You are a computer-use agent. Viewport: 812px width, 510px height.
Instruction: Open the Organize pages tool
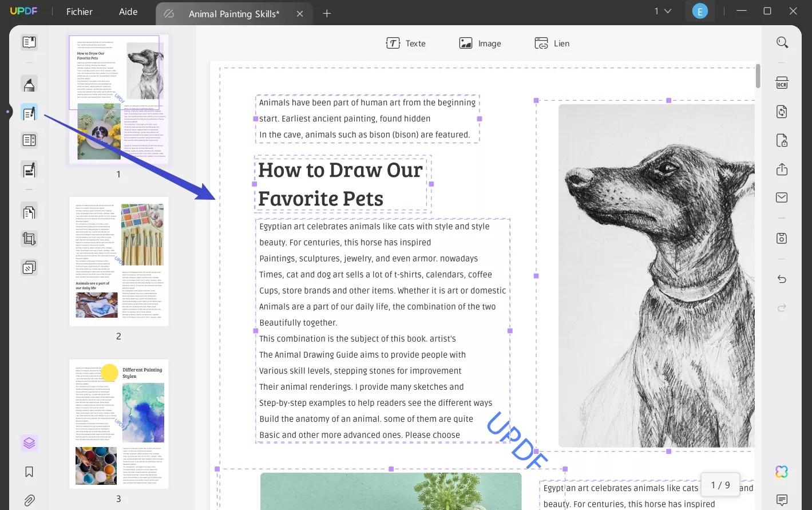pos(29,140)
